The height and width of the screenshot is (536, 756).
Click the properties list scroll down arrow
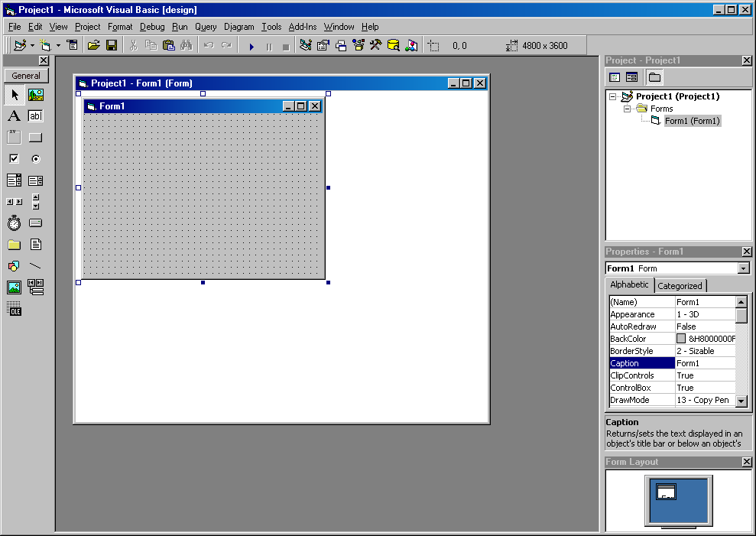point(741,401)
